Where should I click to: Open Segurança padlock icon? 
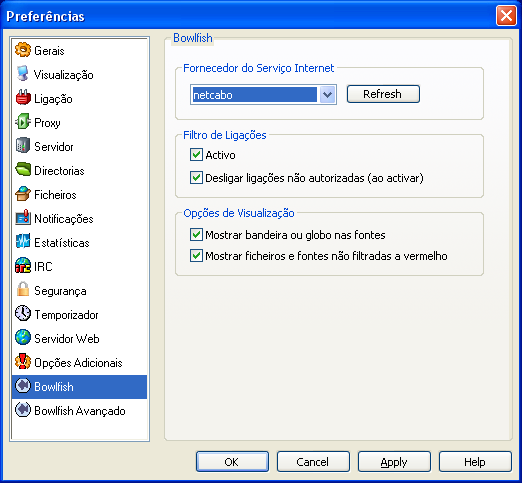click(23, 290)
